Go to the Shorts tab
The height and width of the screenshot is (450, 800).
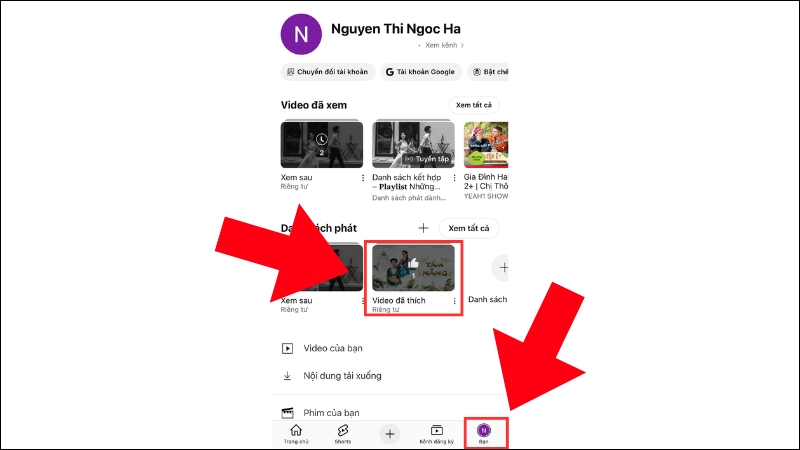click(342, 433)
